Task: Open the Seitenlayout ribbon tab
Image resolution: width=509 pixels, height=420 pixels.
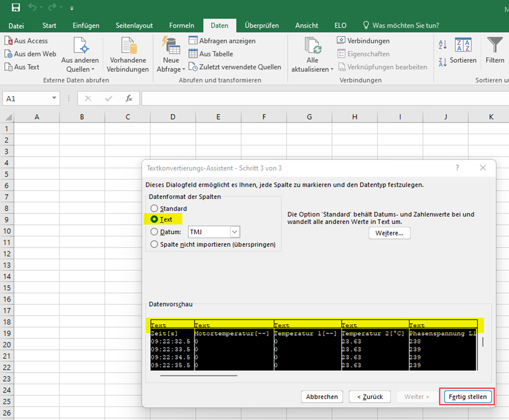Action: coord(134,25)
